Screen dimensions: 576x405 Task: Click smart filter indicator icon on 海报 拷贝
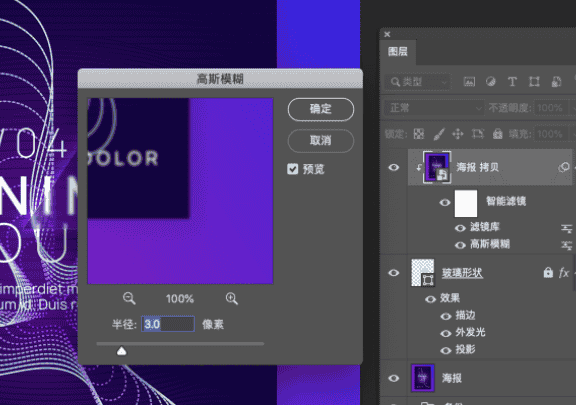coord(564,168)
